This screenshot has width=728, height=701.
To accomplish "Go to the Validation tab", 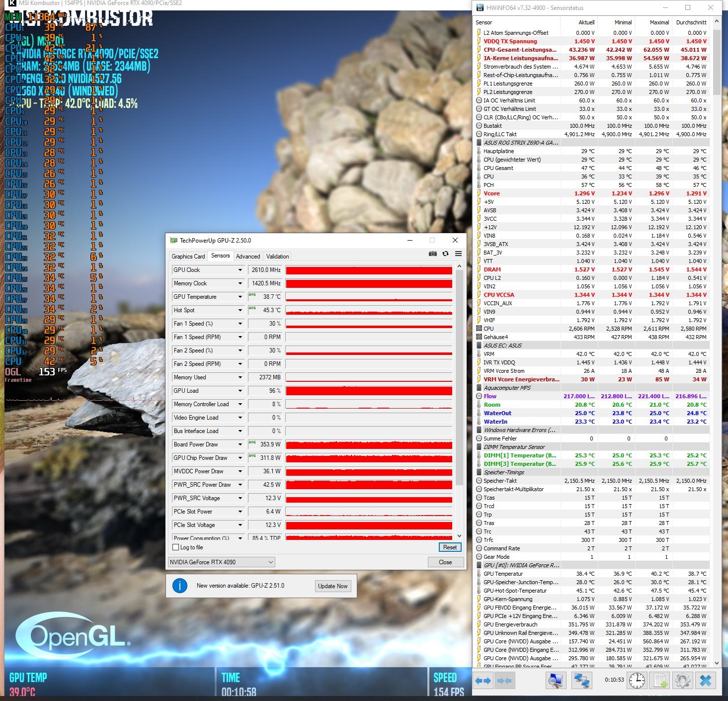I will tap(277, 257).
